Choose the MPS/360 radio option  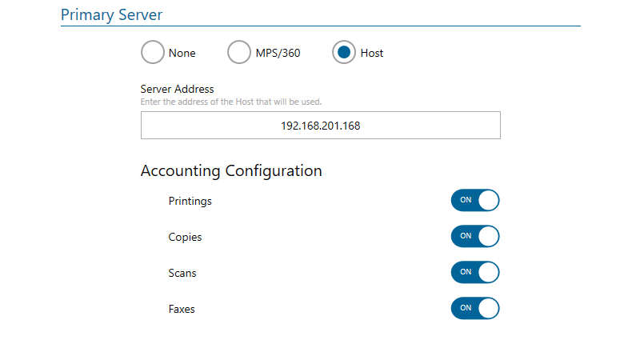(239, 53)
